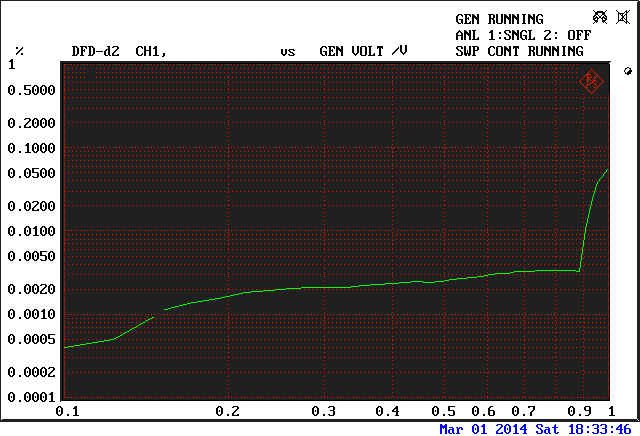
Task: Click the crossed-out headphones icon
Action: (x=600, y=17)
